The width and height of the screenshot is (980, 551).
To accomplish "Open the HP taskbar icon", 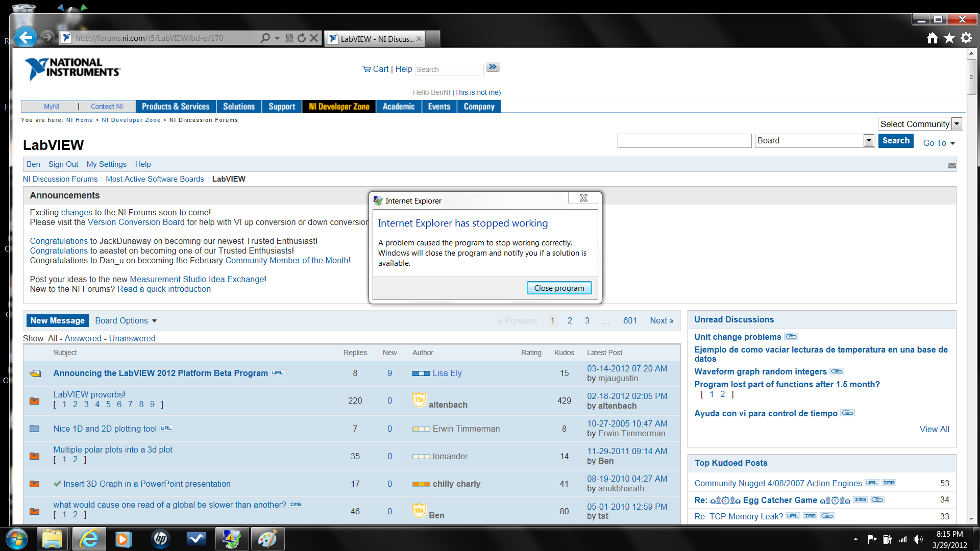I will [160, 539].
